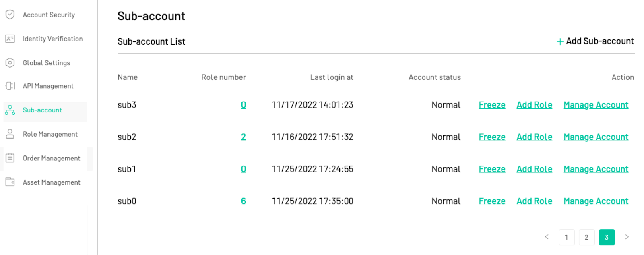
Task: Manage Account for sub1
Action: [596, 169]
